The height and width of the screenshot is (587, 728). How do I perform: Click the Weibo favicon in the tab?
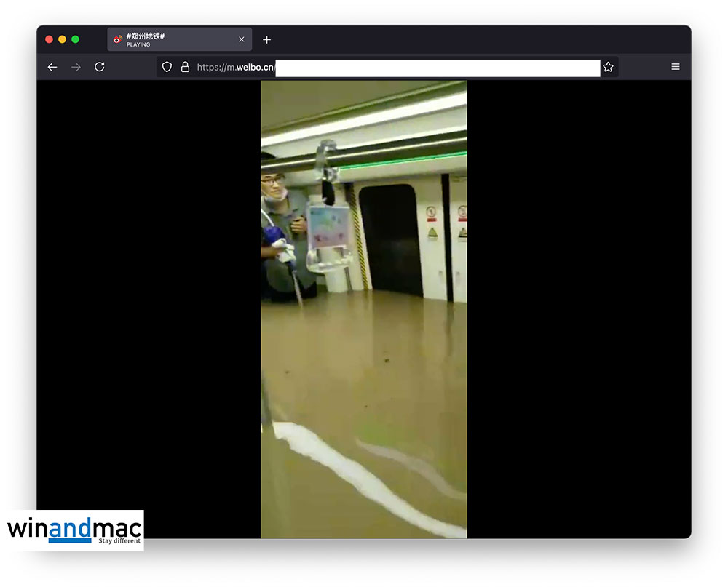click(x=117, y=39)
